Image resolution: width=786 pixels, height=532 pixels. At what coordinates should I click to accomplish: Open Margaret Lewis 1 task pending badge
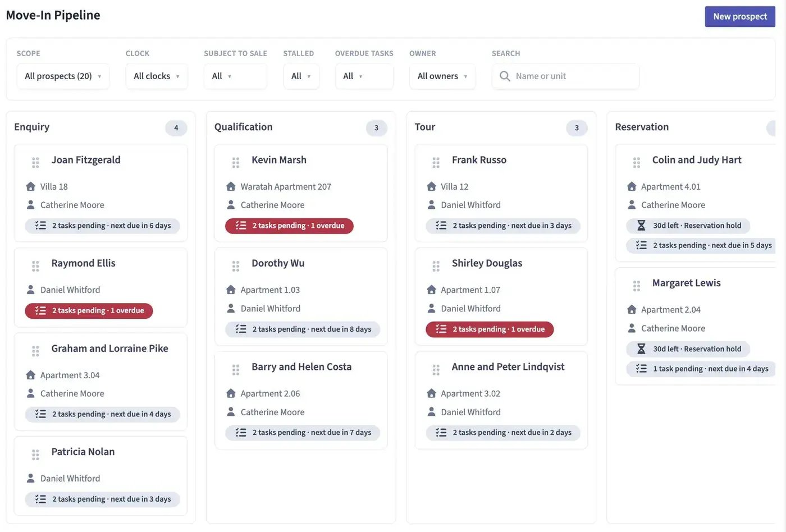tap(701, 369)
